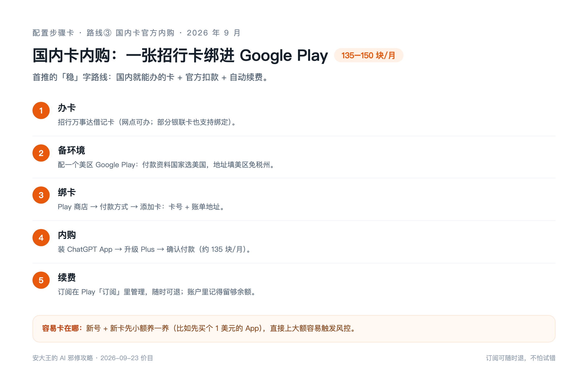Click the 备环境 step heading
Image resolution: width=588 pixels, height=383 pixels.
pos(71,150)
